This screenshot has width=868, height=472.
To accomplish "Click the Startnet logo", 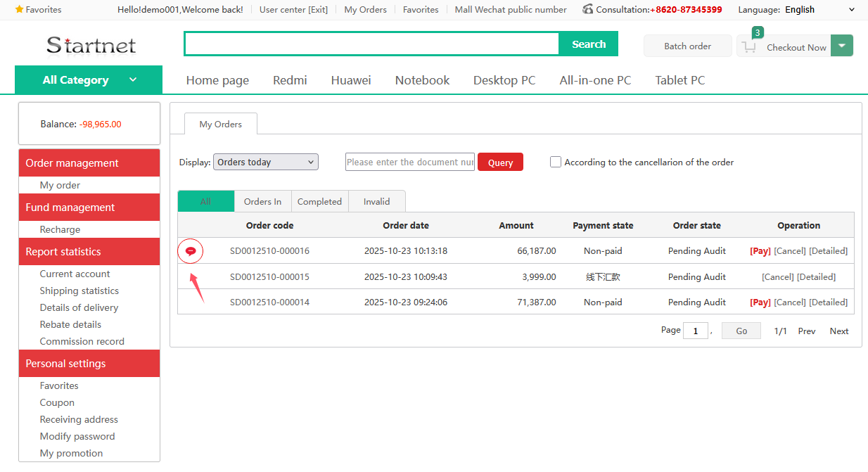I will (x=91, y=45).
